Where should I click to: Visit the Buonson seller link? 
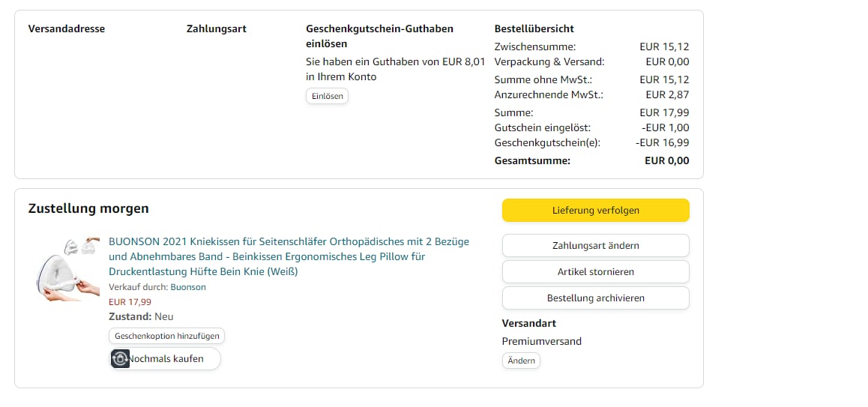click(x=188, y=287)
